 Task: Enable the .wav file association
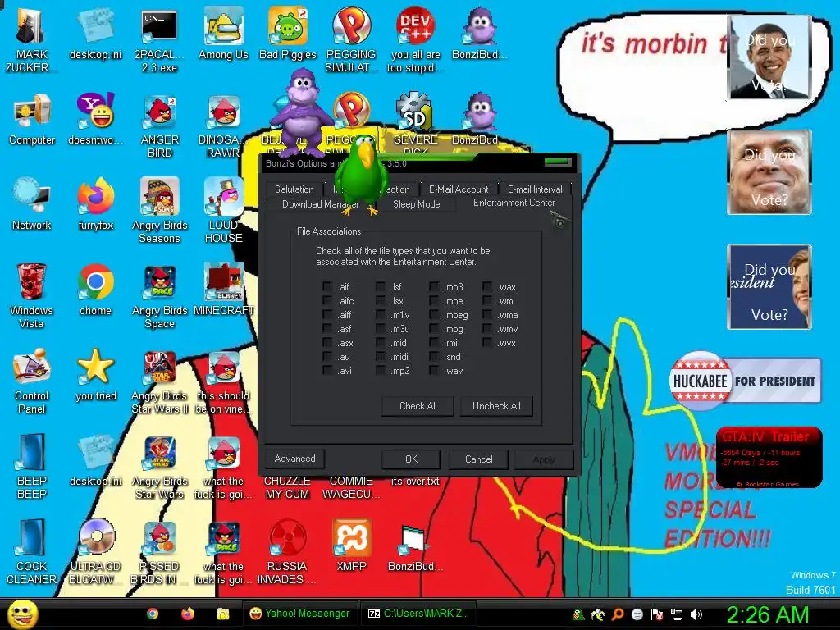tap(434, 370)
